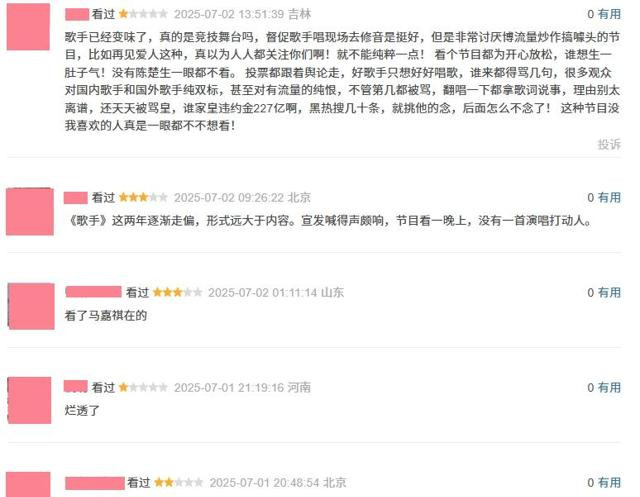Screen dimensions: 640x497
Task: Open the username of the 09:26:22 reviewer
Action: click(x=76, y=198)
